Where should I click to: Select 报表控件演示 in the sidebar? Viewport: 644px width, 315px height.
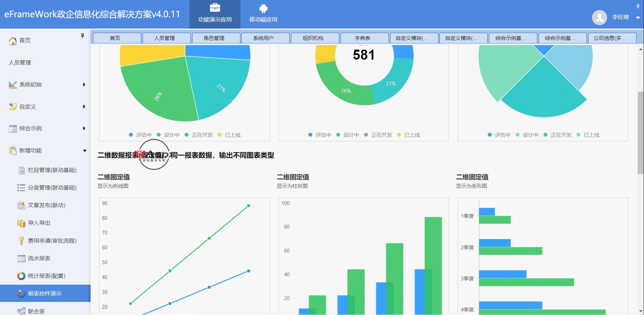[x=45, y=293]
